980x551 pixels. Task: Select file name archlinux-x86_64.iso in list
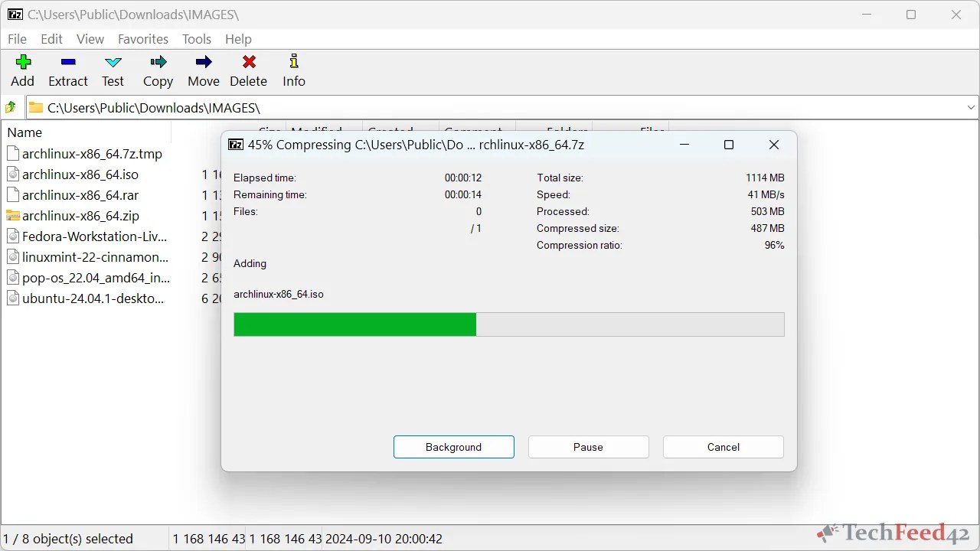tap(80, 174)
